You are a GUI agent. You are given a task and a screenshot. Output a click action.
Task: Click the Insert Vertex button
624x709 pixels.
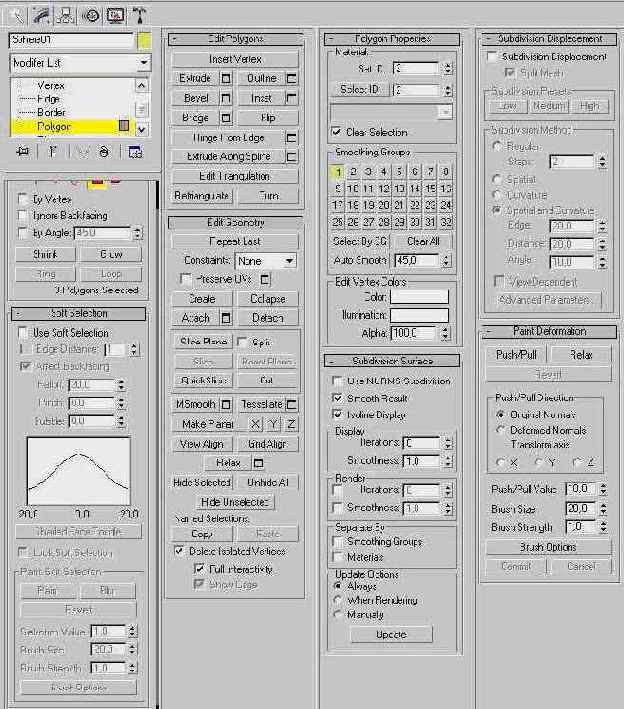coord(235,59)
